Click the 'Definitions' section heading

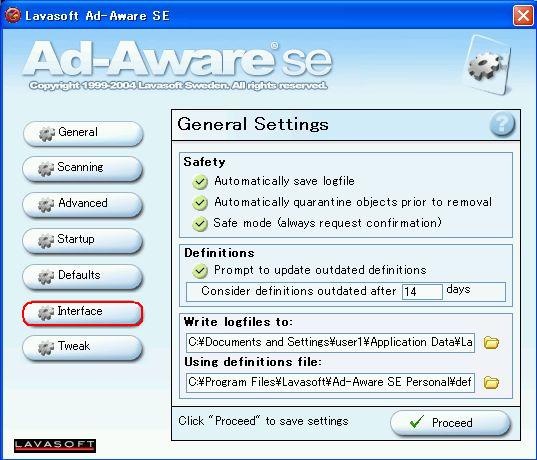pos(219,253)
